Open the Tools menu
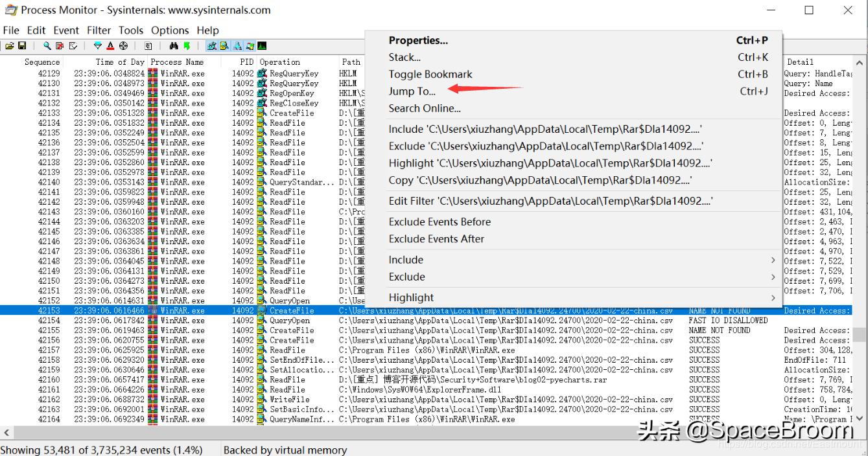868x456 pixels. tap(131, 30)
